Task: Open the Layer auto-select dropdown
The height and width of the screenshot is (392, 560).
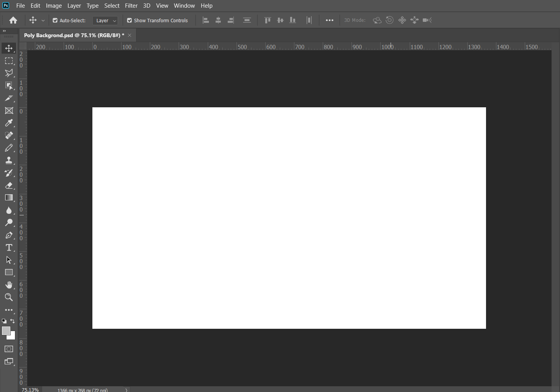Action: 105,21
